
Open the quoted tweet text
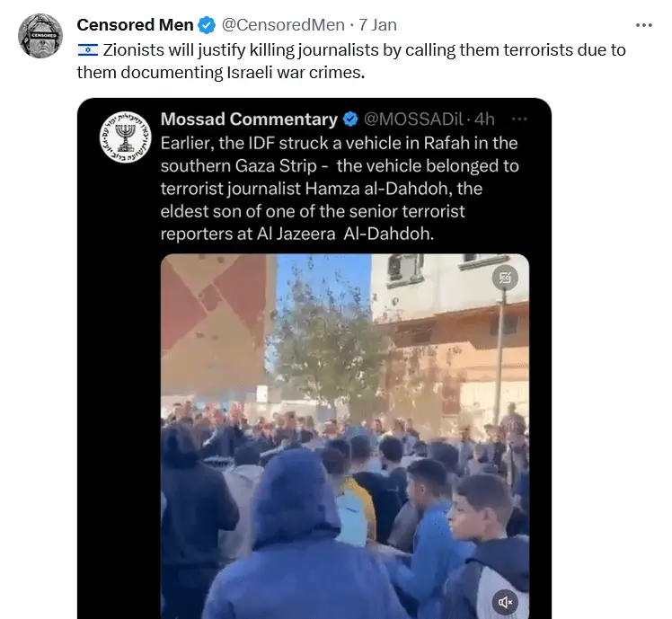[340, 189]
